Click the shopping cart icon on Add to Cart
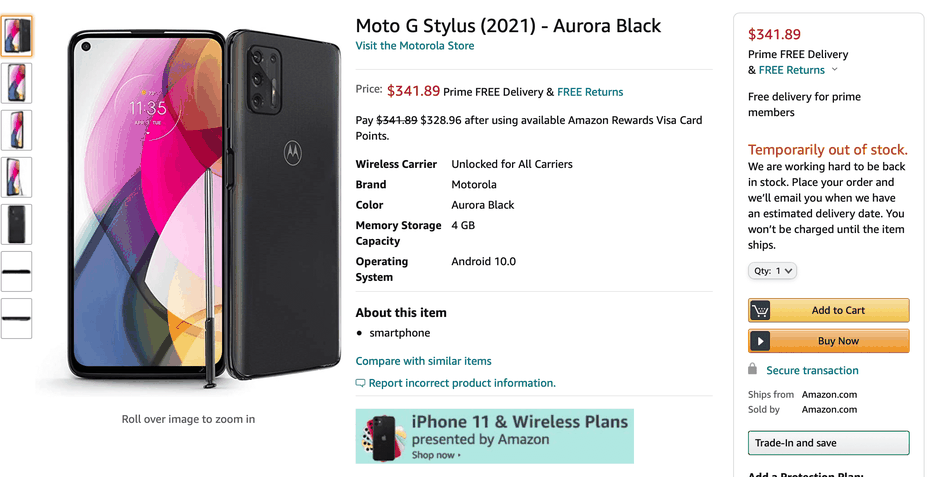This screenshot has width=930, height=477. tap(760, 310)
